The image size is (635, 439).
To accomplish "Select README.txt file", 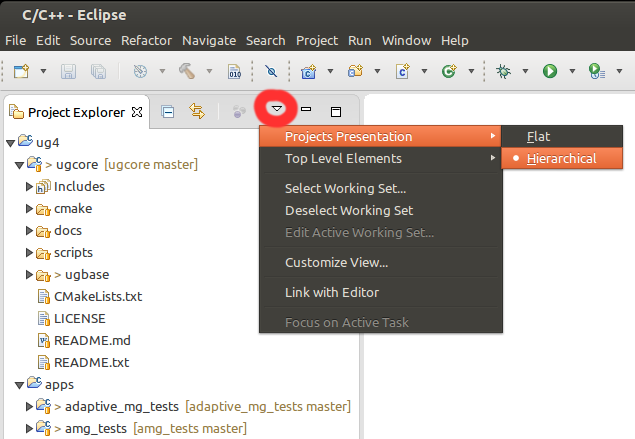I will pos(92,362).
